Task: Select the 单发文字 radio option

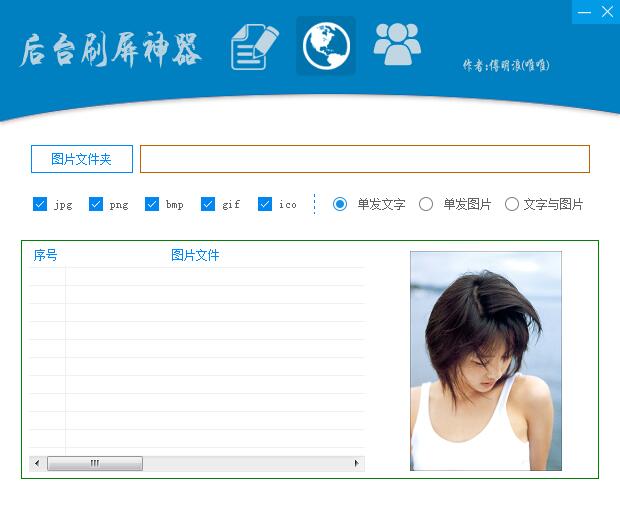Action: 340,204
